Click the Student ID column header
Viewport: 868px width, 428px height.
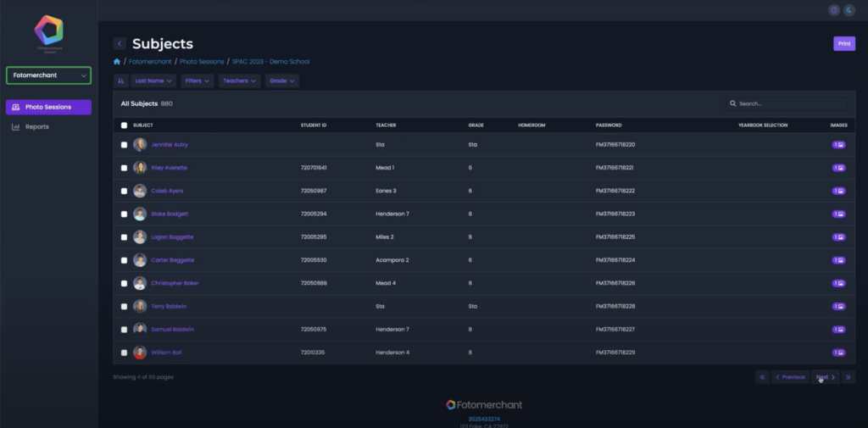pyautogui.click(x=314, y=125)
